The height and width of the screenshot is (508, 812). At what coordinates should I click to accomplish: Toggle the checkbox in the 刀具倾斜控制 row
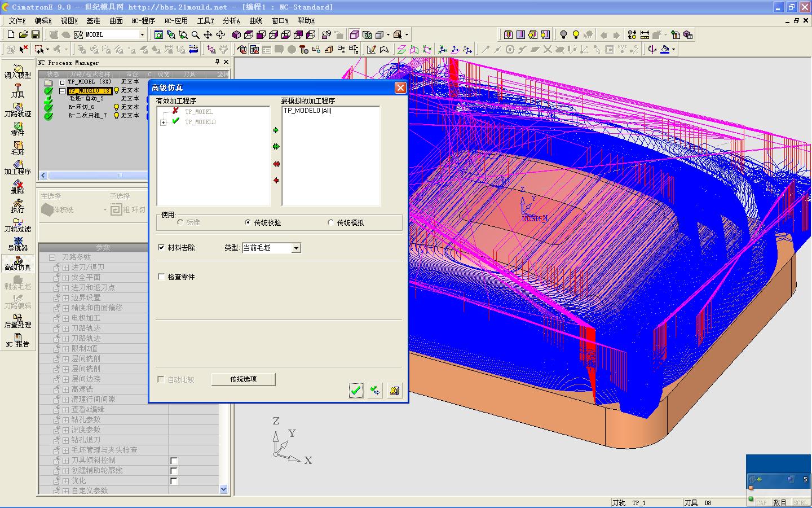click(x=174, y=461)
